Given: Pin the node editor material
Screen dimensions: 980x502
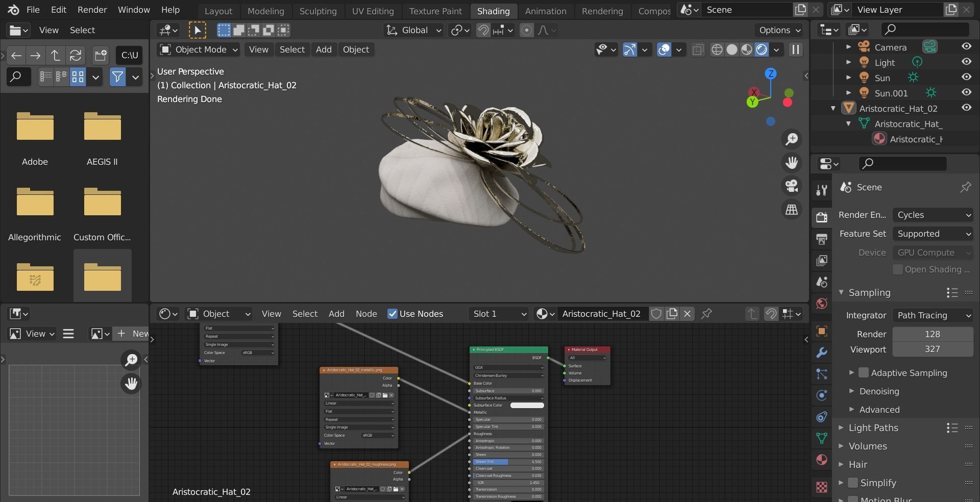Looking at the screenshot, I should (706, 314).
